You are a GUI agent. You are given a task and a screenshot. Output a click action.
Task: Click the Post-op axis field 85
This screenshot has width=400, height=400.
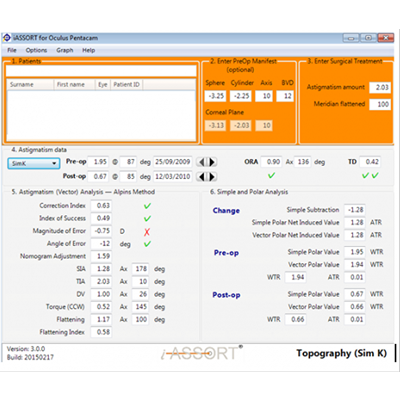coord(128,176)
